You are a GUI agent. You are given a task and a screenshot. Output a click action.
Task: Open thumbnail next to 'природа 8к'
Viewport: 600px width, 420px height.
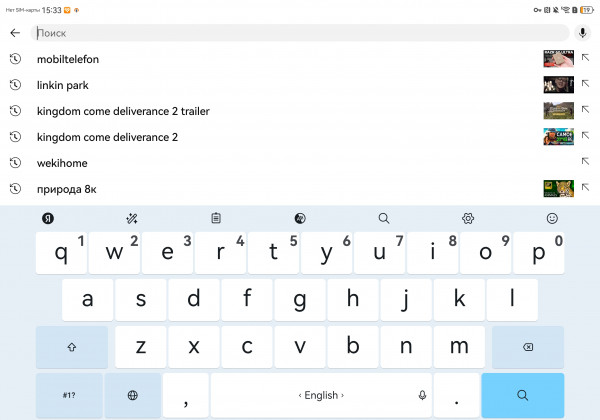[x=558, y=189]
